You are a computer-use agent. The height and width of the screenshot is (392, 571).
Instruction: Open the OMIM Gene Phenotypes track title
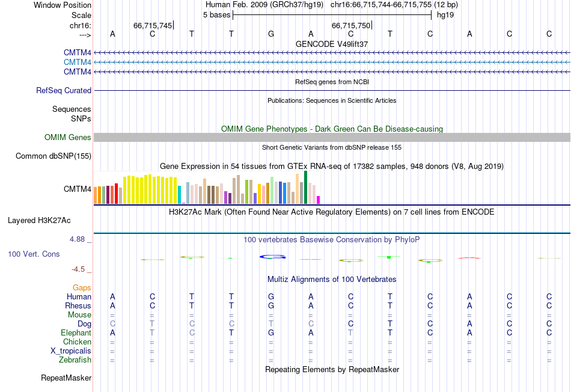(x=332, y=129)
